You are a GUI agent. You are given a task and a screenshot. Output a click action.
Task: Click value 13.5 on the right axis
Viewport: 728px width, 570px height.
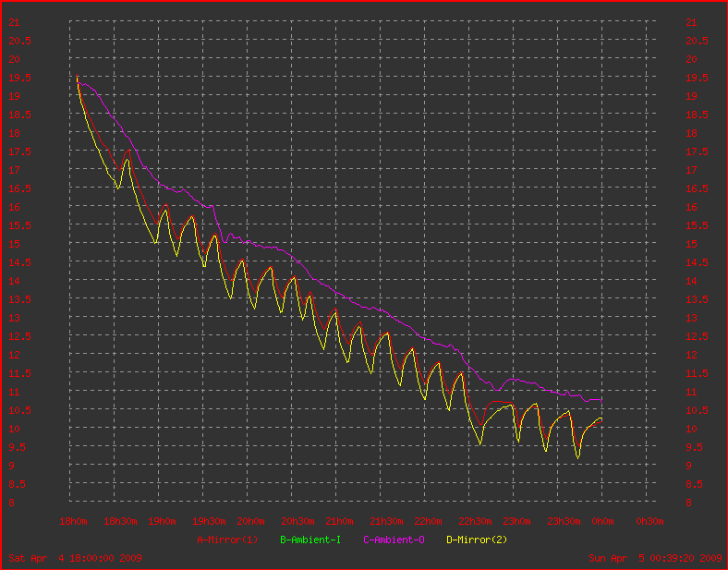pos(697,299)
